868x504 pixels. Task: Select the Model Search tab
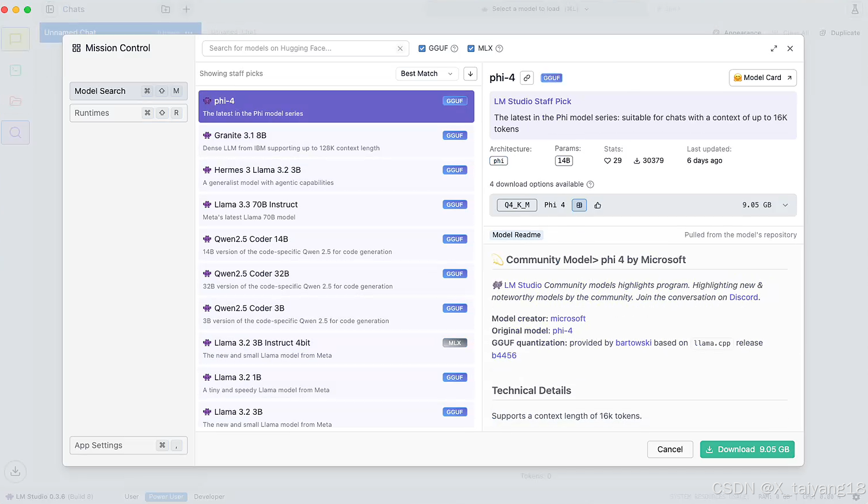(128, 91)
